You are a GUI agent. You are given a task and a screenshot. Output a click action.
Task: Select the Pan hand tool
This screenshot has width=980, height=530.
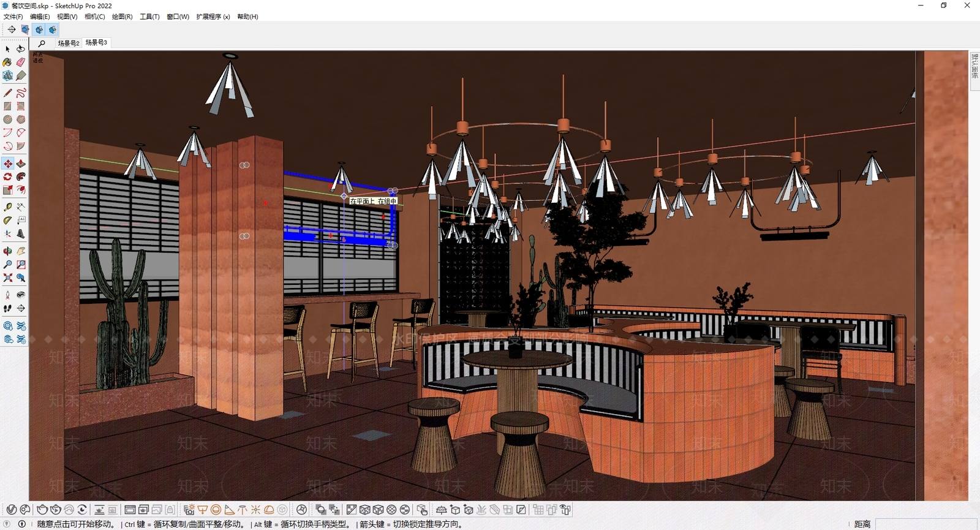coord(21,251)
